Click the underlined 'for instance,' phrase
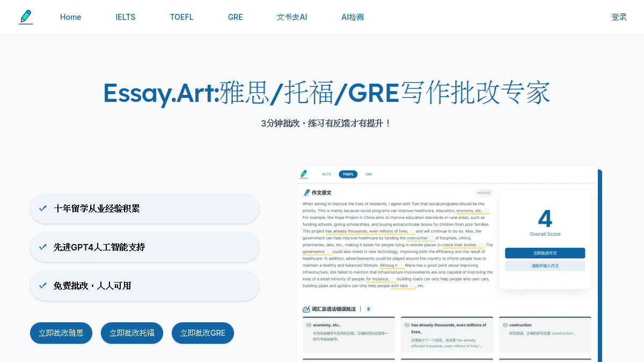This screenshot has width=644, height=362. coord(378,279)
